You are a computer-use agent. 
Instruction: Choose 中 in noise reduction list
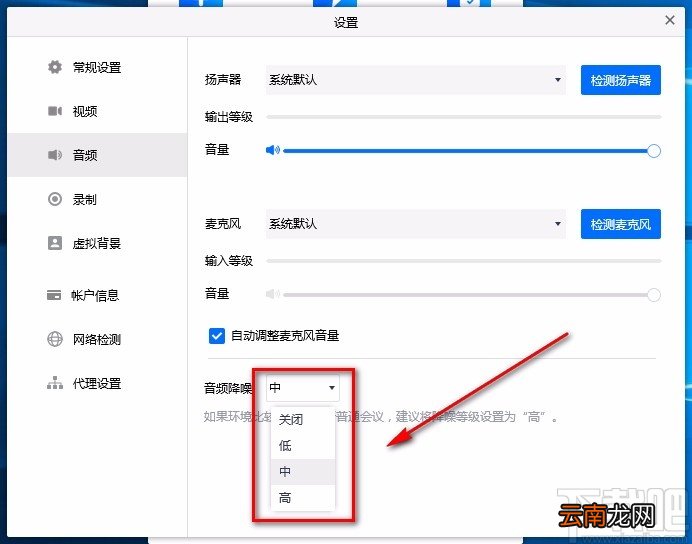click(303, 472)
